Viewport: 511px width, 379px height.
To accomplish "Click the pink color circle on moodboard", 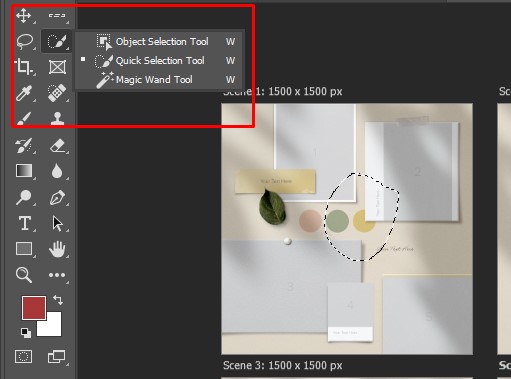I will (x=310, y=220).
